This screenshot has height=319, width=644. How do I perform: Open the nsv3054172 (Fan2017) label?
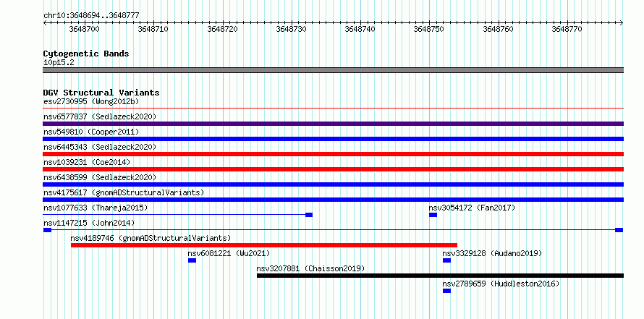472,208
